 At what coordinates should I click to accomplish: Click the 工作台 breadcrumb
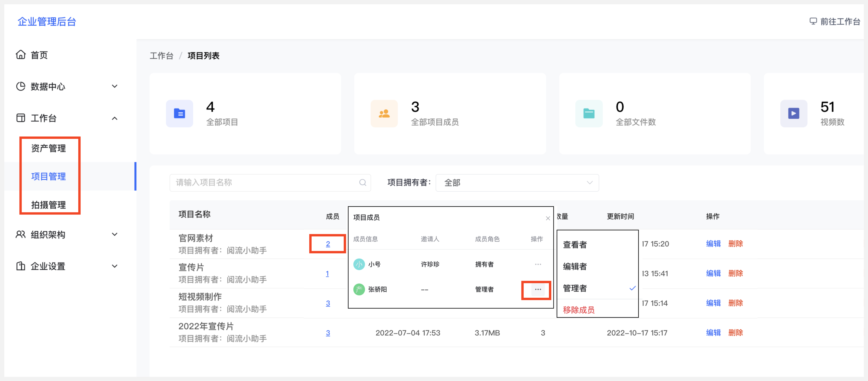[x=161, y=56]
